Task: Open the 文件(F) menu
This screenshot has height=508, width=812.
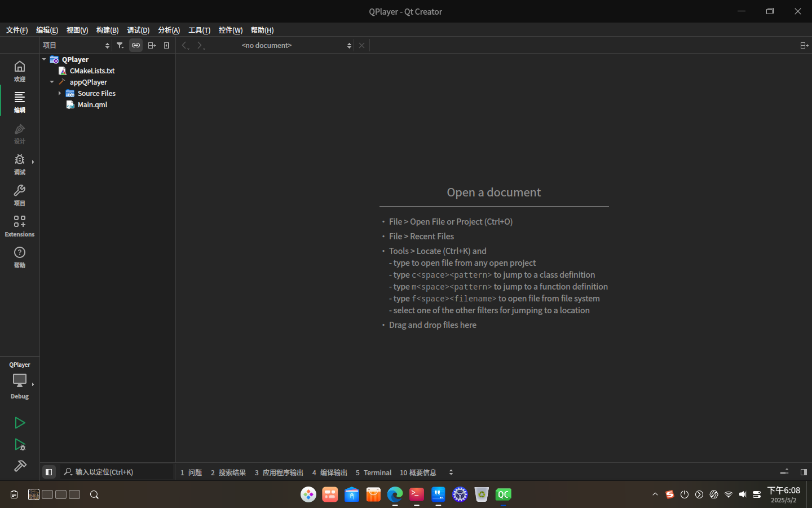Action: coord(17,30)
